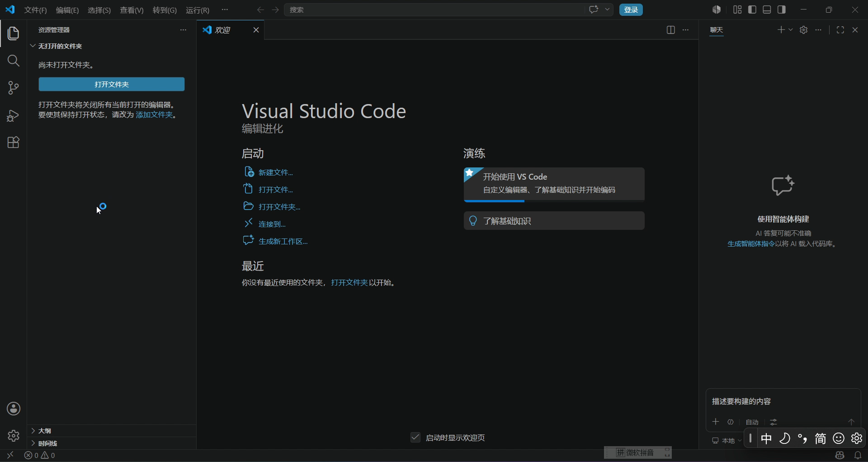This screenshot has height=462, width=868.
Task: Maximize the chat panel
Action: [840, 30]
